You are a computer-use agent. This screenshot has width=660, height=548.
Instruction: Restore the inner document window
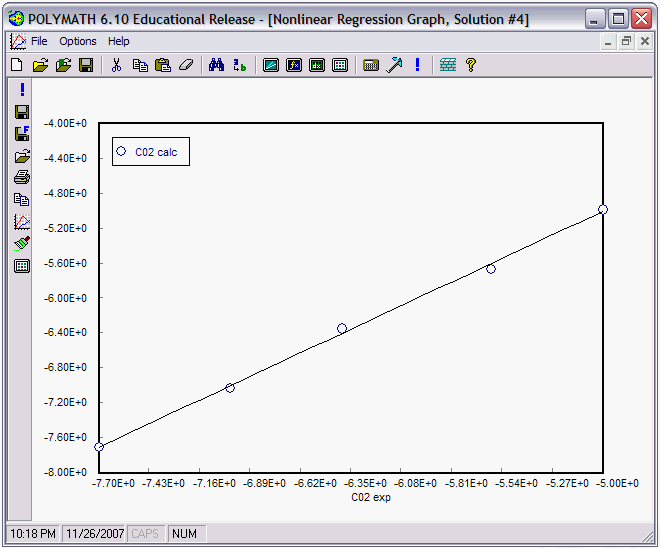626,41
